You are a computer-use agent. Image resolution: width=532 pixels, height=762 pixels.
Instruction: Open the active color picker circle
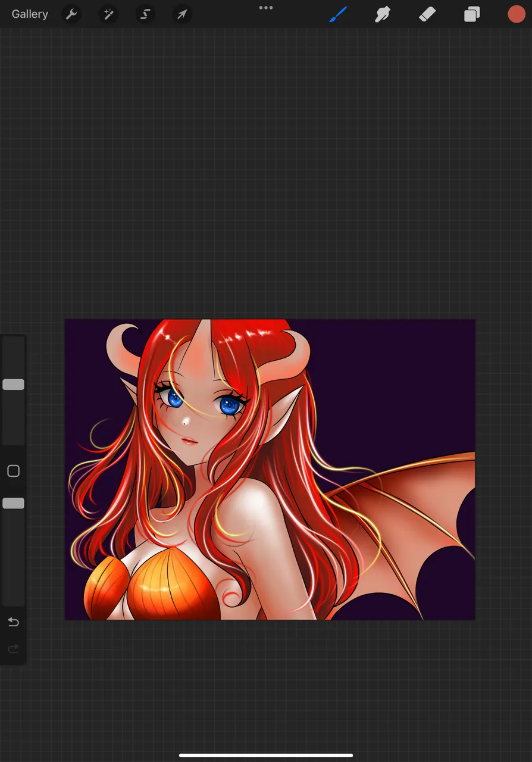516,14
